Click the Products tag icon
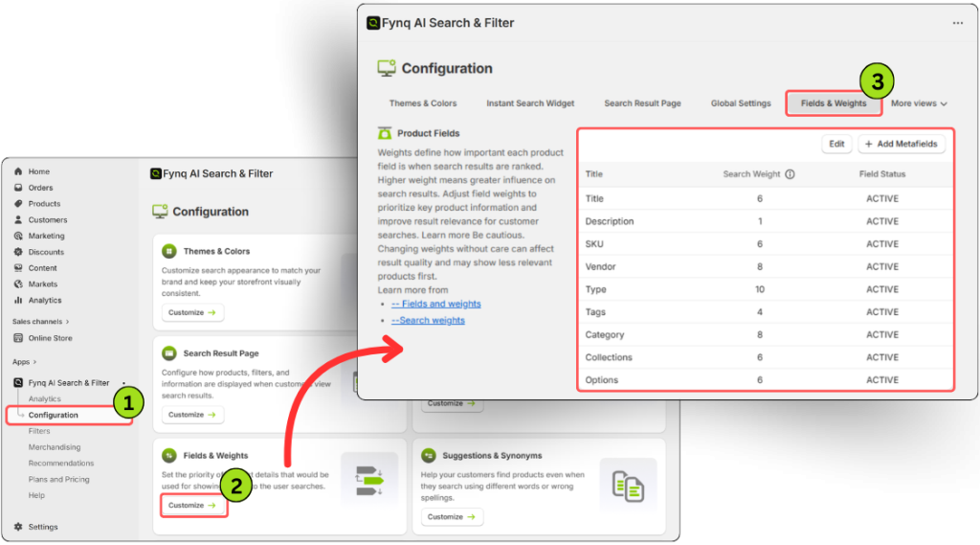Screen dimensions: 980x545 click(x=18, y=203)
